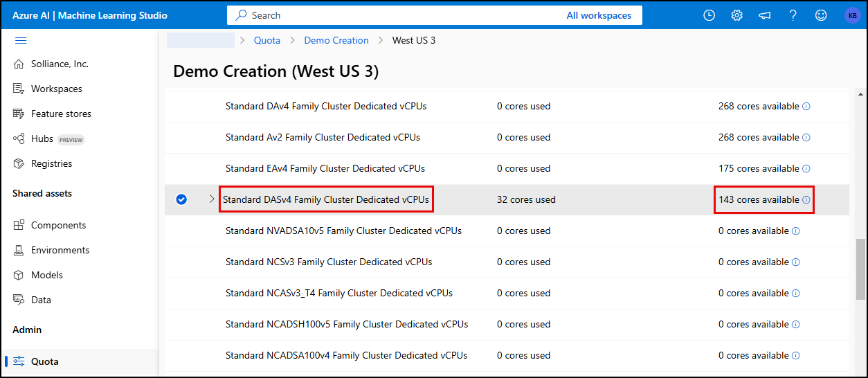Click the quota list scrollbar thumb

tap(860, 269)
